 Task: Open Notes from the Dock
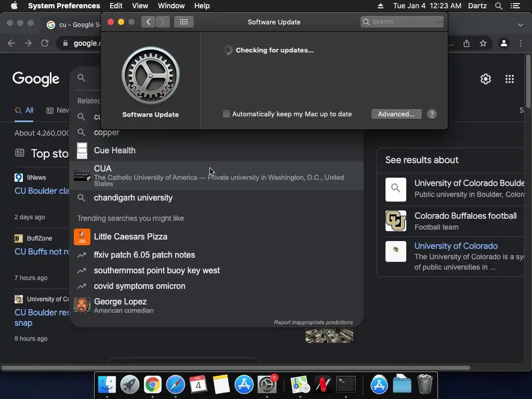tap(221, 384)
